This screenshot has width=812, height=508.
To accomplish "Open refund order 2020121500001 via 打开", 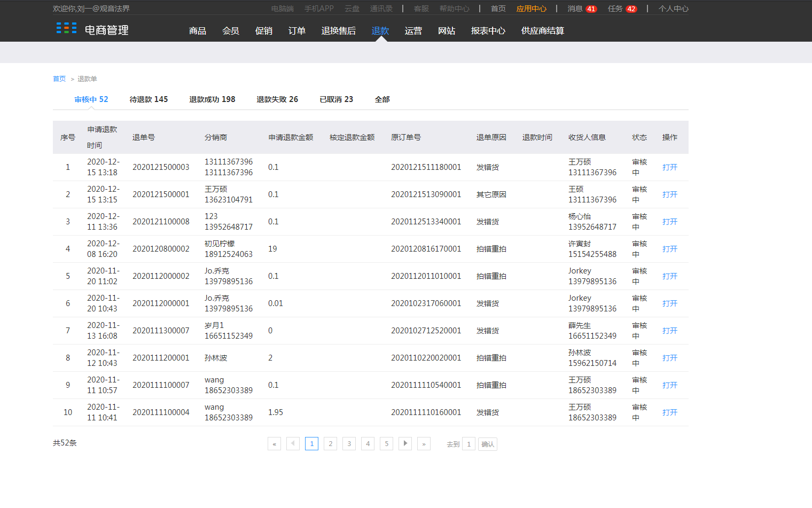I will [670, 194].
